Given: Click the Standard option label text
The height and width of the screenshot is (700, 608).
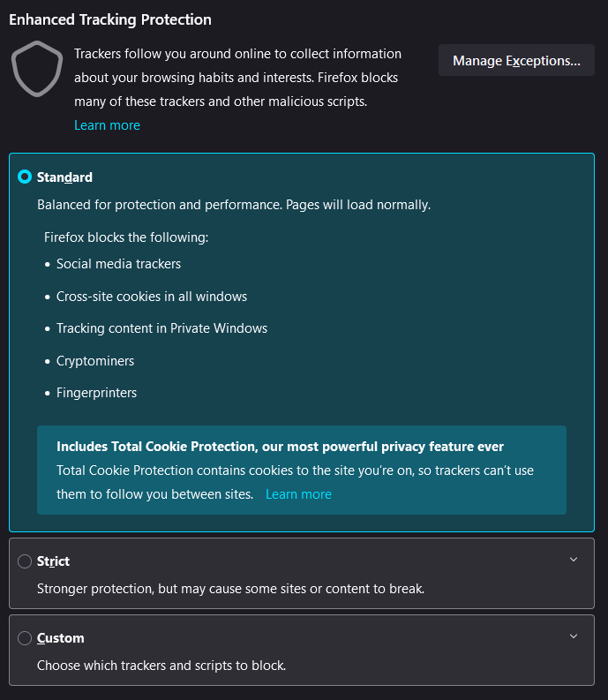Looking at the screenshot, I should pyautogui.click(x=64, y=177).
